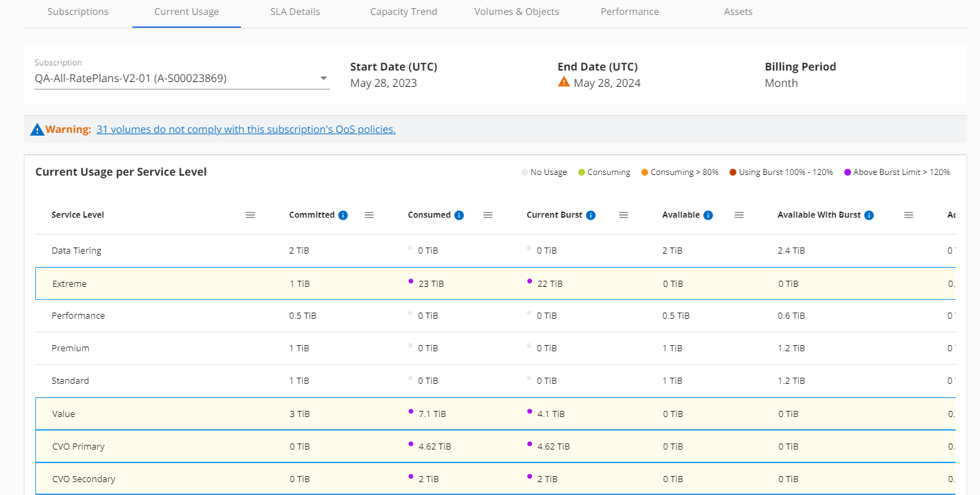Open the Committed column menu
The width and height of the screenshot is (980, 495).
[369, 215]
